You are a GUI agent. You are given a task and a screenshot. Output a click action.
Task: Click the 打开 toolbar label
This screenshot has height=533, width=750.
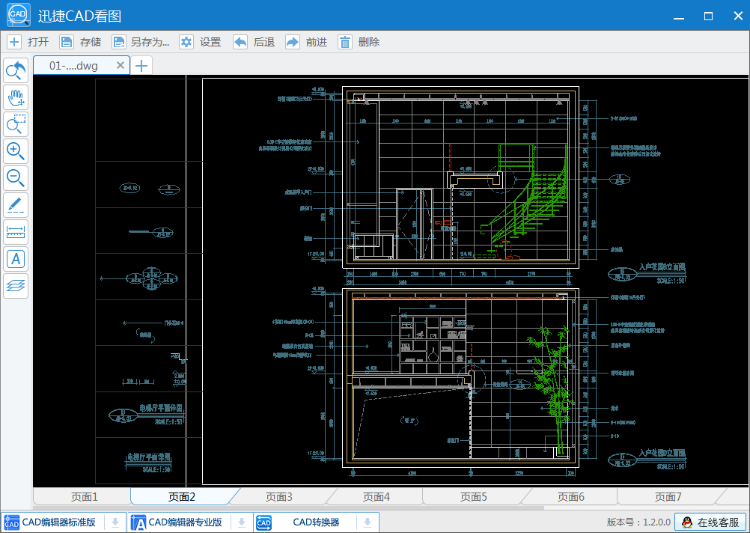pos(38,42)
